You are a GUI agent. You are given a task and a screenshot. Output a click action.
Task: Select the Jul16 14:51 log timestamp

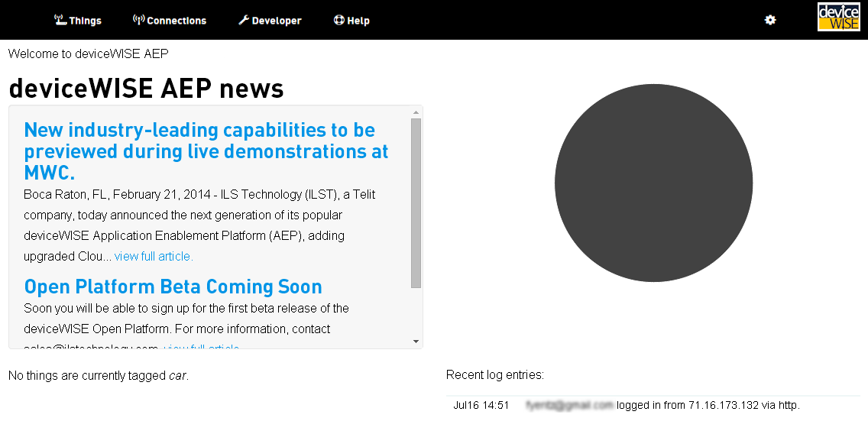[481, 405]
